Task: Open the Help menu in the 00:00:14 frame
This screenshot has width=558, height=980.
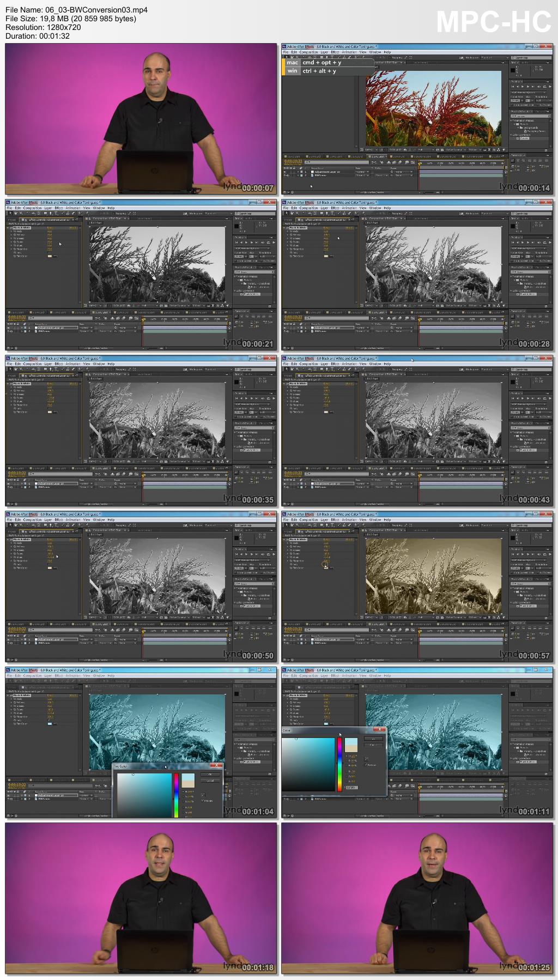Action: point(387,52)
